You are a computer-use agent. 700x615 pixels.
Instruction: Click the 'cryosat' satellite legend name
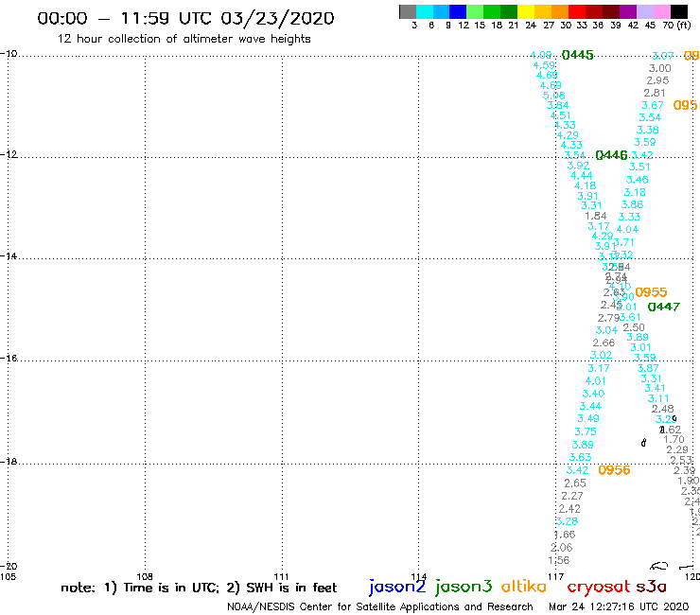(598, 587)
